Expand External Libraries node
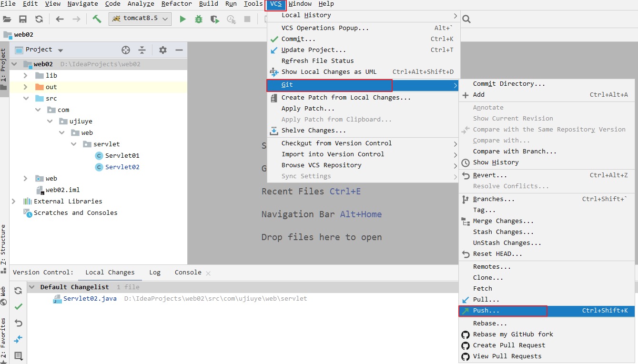The image size is (638, 364). coord(14,201)
